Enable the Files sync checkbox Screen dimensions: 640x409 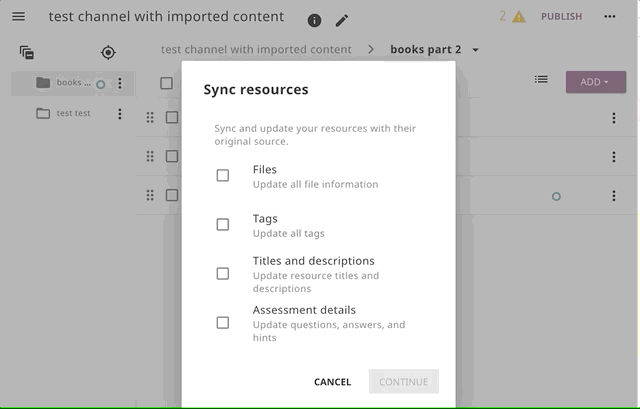pos(222,176)
